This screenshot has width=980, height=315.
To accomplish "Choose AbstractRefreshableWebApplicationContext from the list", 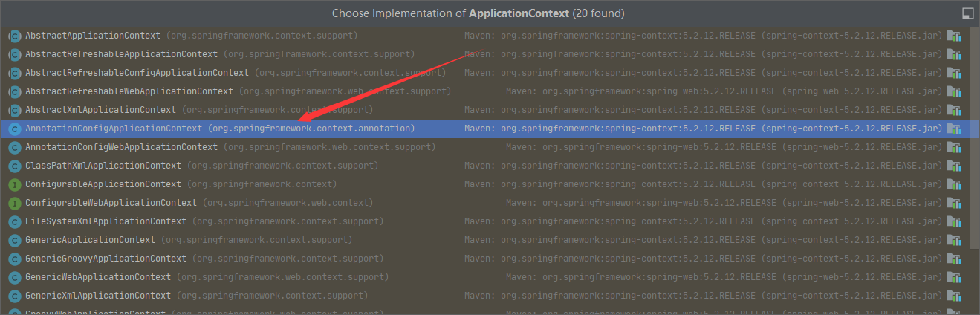I will tap(129, 91).
